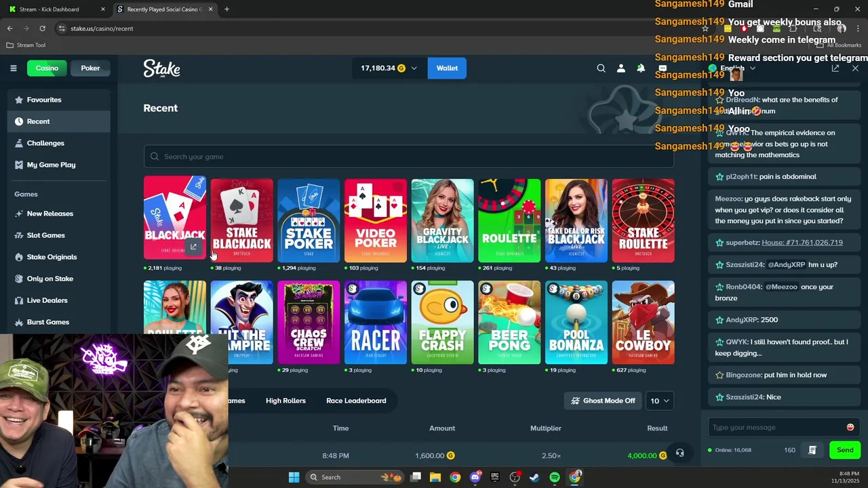The width and height of the screenshot is (868, 488).
Task: Click the address bar stake.us/casino/recent
Action: coord(102,28)
